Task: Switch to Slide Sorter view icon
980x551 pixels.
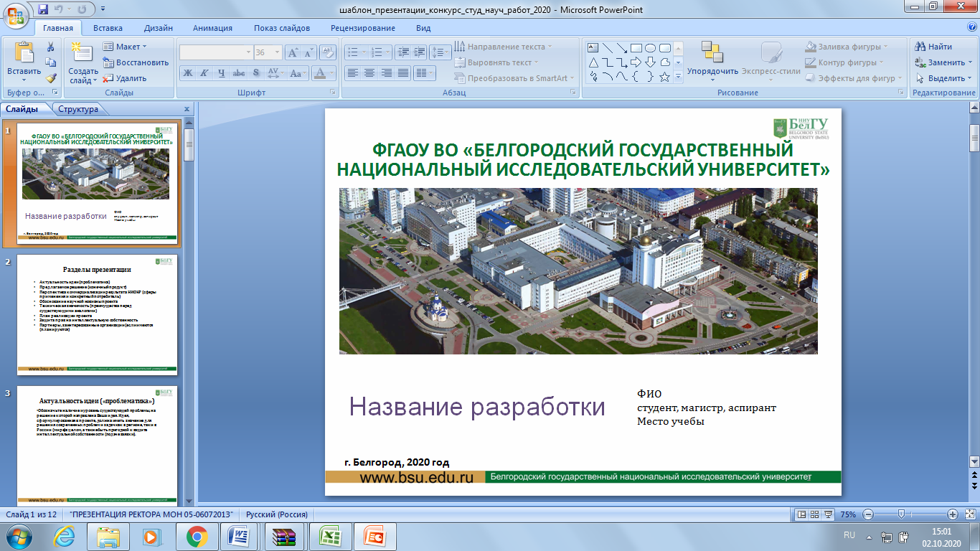Action: coord(816,514)
